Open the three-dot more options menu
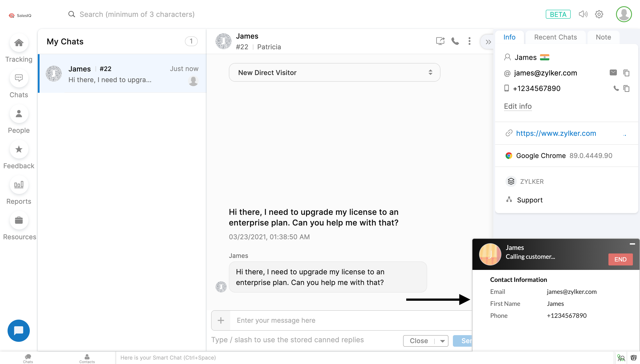 (x=469, y=41)
